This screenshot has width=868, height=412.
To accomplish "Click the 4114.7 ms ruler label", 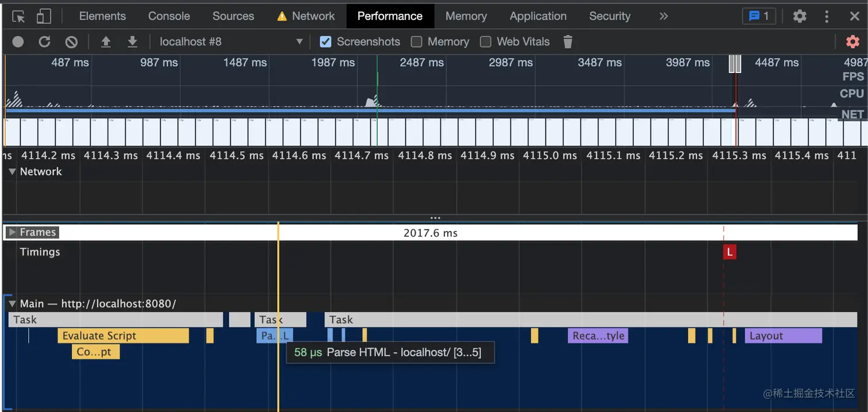I will (362, 155).
